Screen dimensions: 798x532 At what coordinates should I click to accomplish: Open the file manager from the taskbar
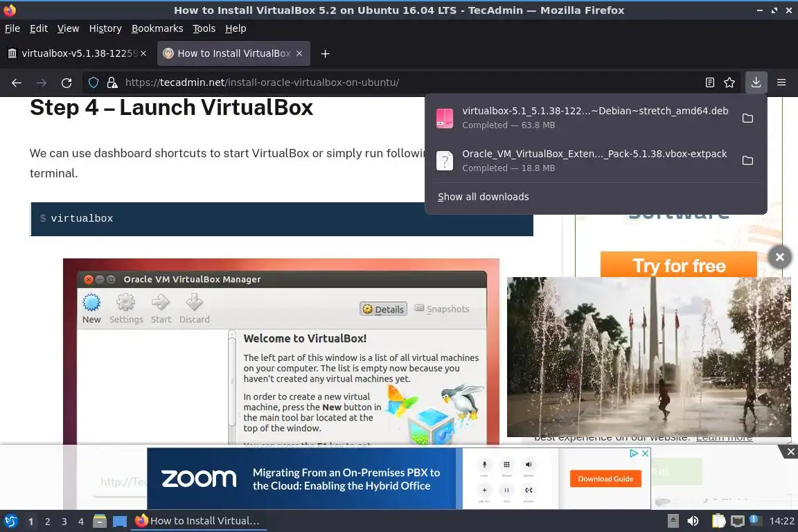[100, 521]
